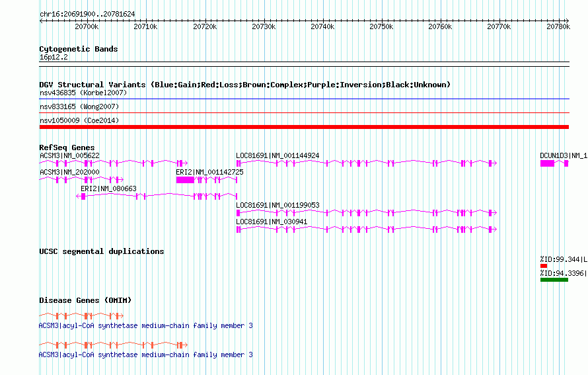Click the longer orange ACSM3 OMIM gene glyph
This screenshot has width=588, height=375.
(x=114, y=345)
